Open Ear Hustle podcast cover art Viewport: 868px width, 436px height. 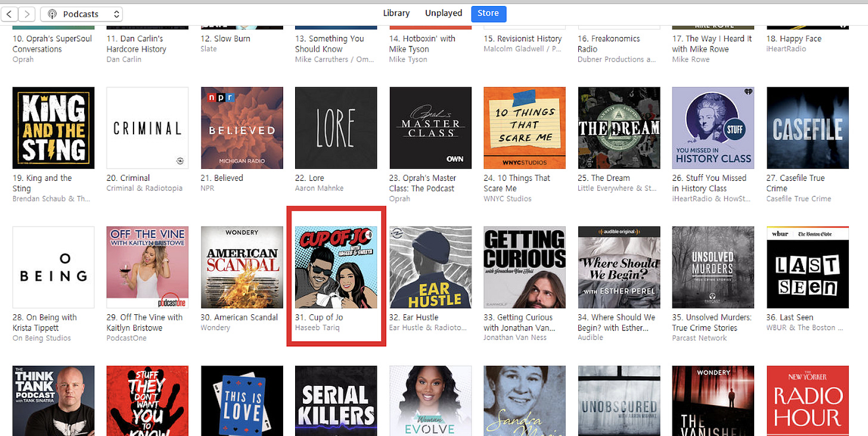click(430, 267)
